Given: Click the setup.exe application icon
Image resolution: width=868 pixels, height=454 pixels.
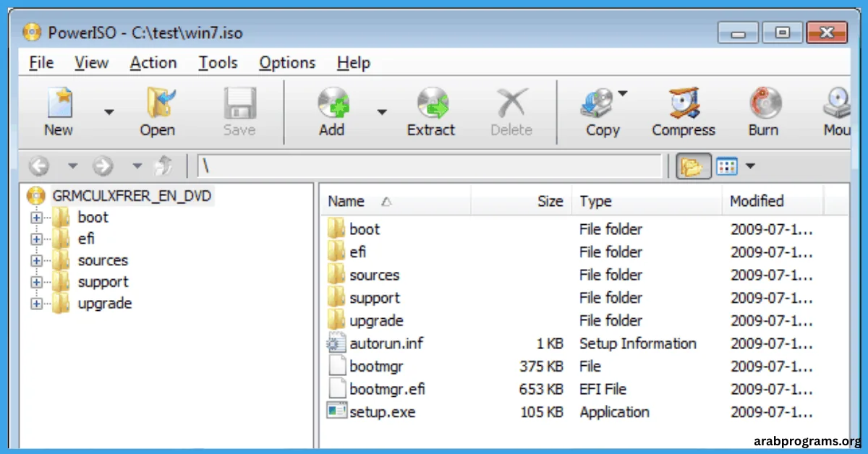Looking at the screenshot, I should pyautogui.click(x=337, y=411).
